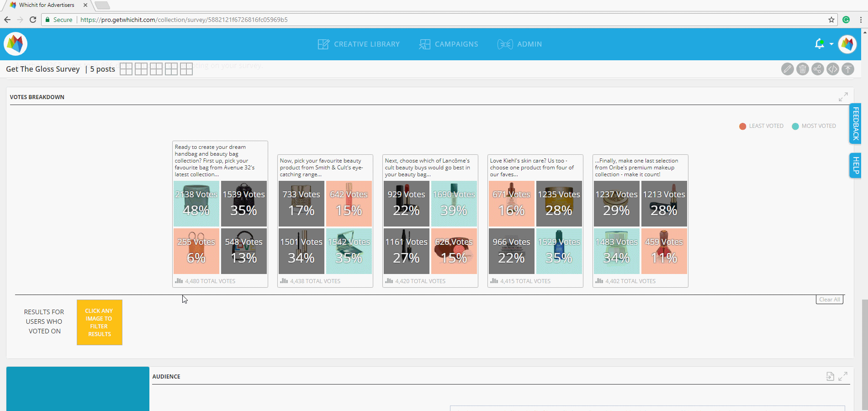The width and height of the screenshot is (868, 411).
Task: Filter by the 1213 Votes 28% image
Action: (664, 204)
